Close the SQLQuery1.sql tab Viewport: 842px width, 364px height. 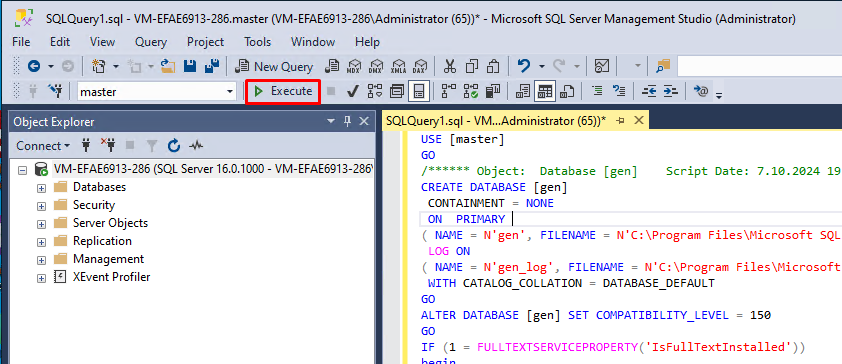tap(639, 120)
